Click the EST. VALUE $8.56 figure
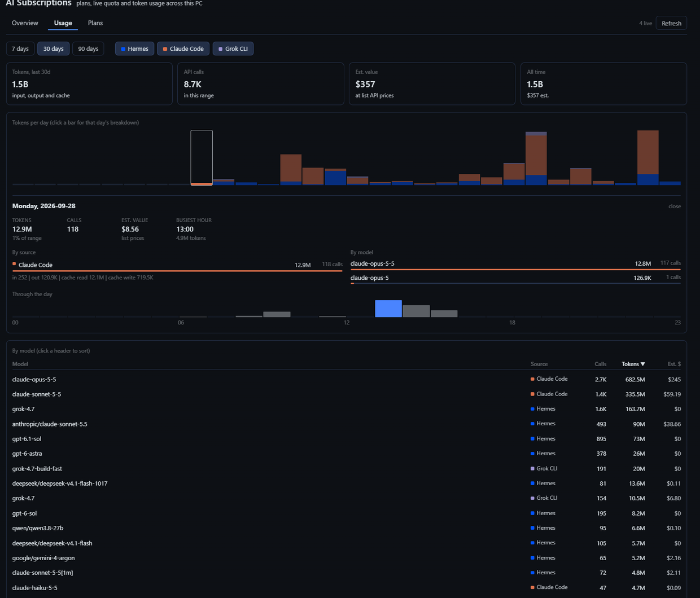The image size is (700, 598). (130, 230)
